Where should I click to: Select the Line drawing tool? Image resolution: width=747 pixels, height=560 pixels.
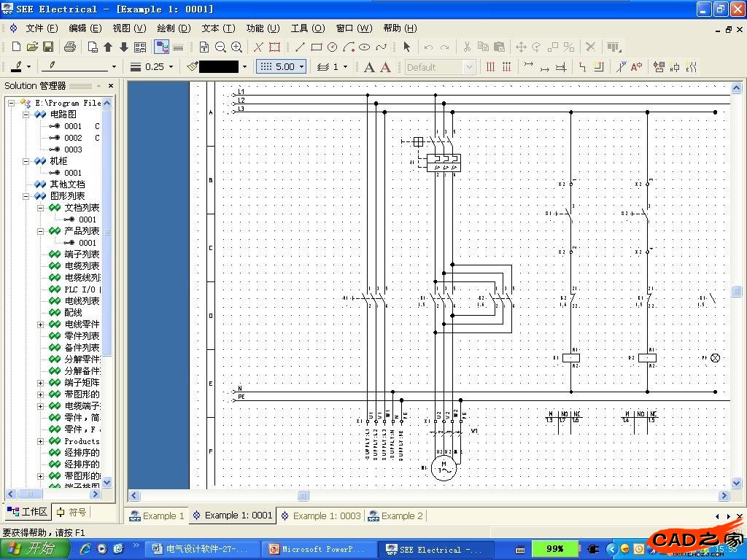click(x=300, y=47)
